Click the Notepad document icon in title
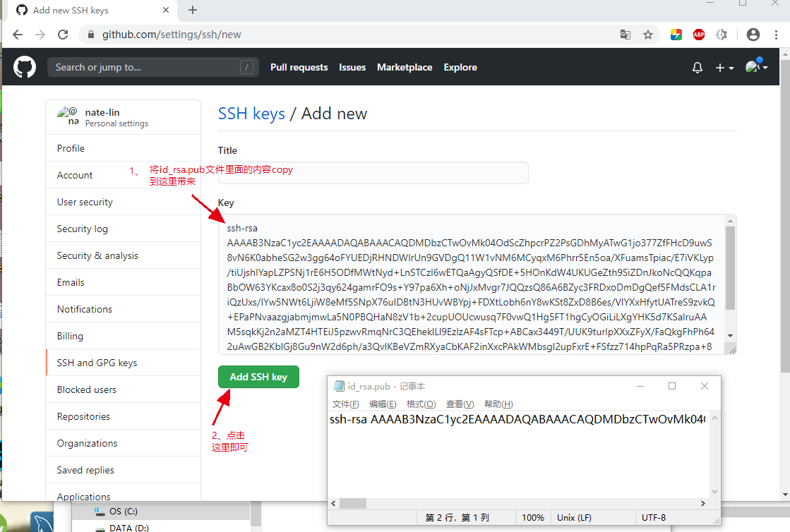Screen dimensions: 790x532 339,386
